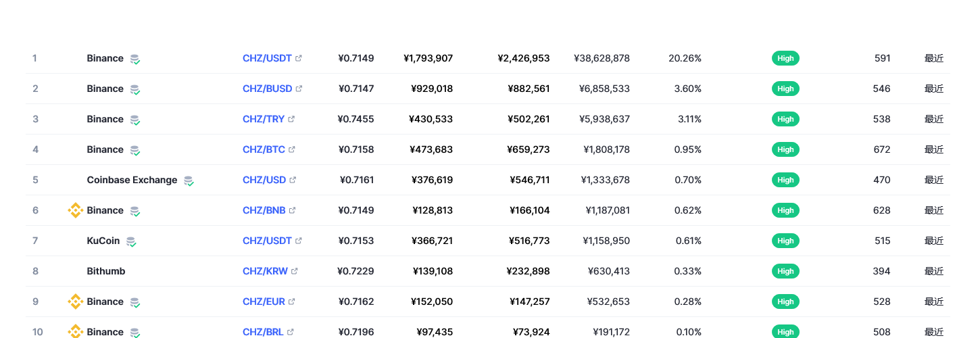Click reserves badge icon in row 1 Binance
This screenshot has width=980, height=338.
(x=135, y=59)
